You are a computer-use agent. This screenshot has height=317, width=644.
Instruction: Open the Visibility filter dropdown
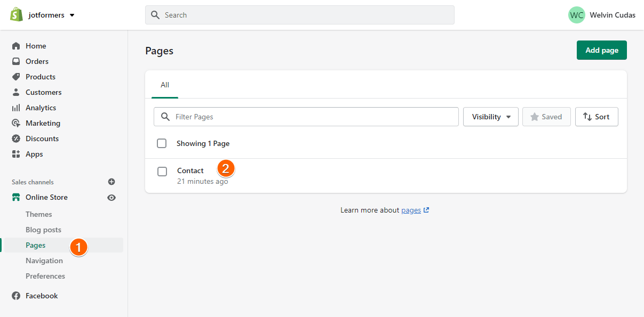(x=490, y=117)
